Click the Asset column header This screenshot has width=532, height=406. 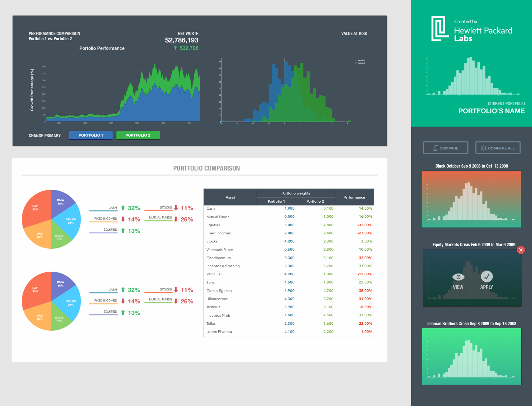pyautogui.click(x=230, y=197)
